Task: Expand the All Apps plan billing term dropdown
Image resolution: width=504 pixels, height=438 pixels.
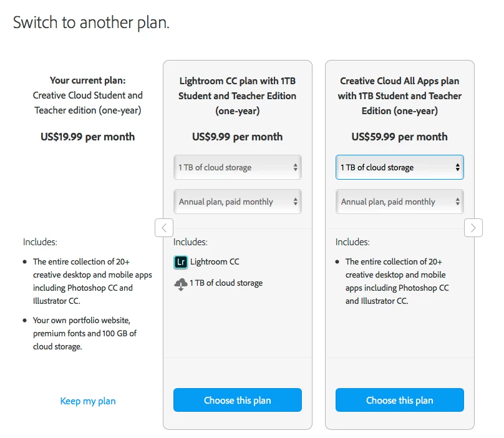Action: coord(399,202)
